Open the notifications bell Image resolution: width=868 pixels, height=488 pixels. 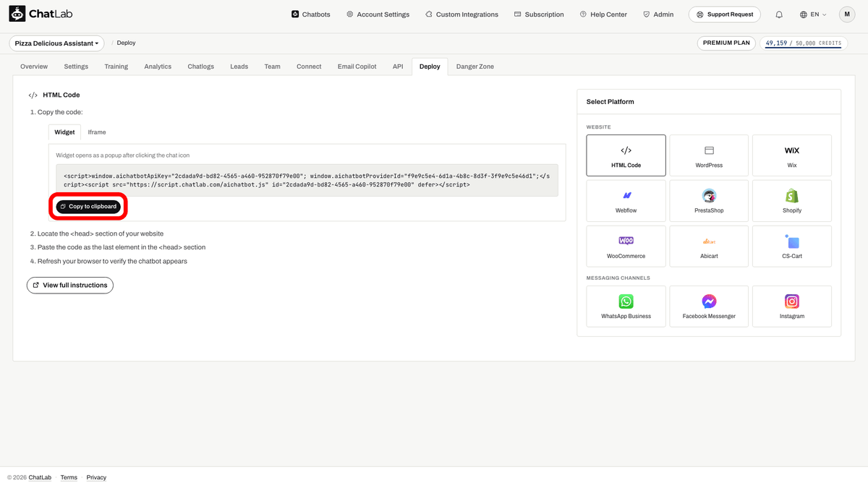[779, 14]
